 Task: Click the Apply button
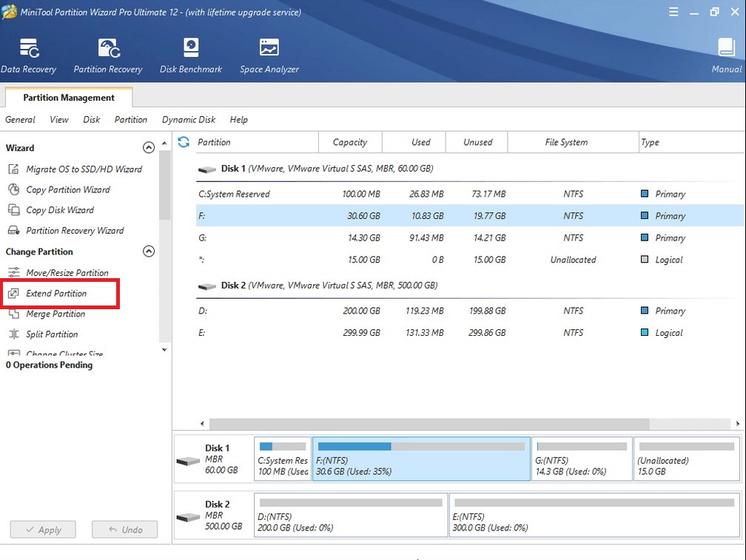(x=43, y=530)
